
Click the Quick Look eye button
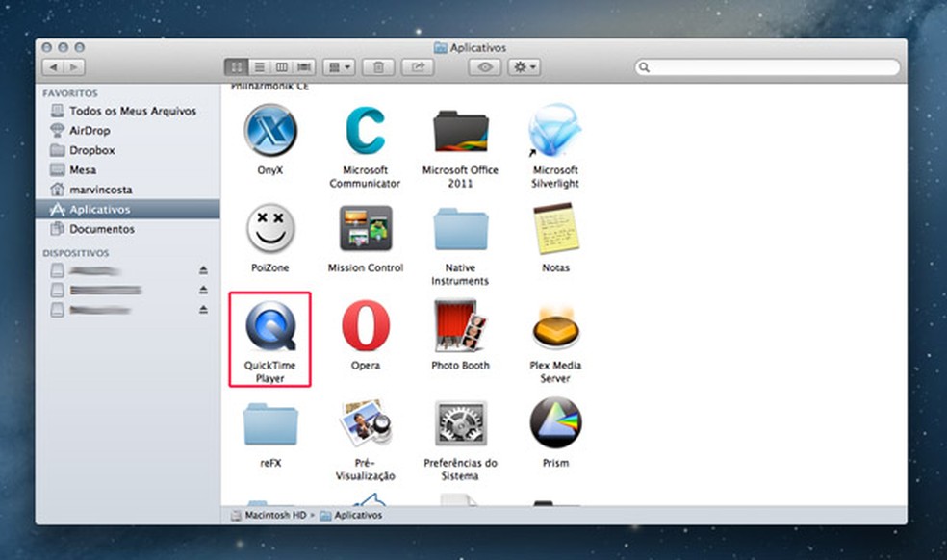point(484,67)
